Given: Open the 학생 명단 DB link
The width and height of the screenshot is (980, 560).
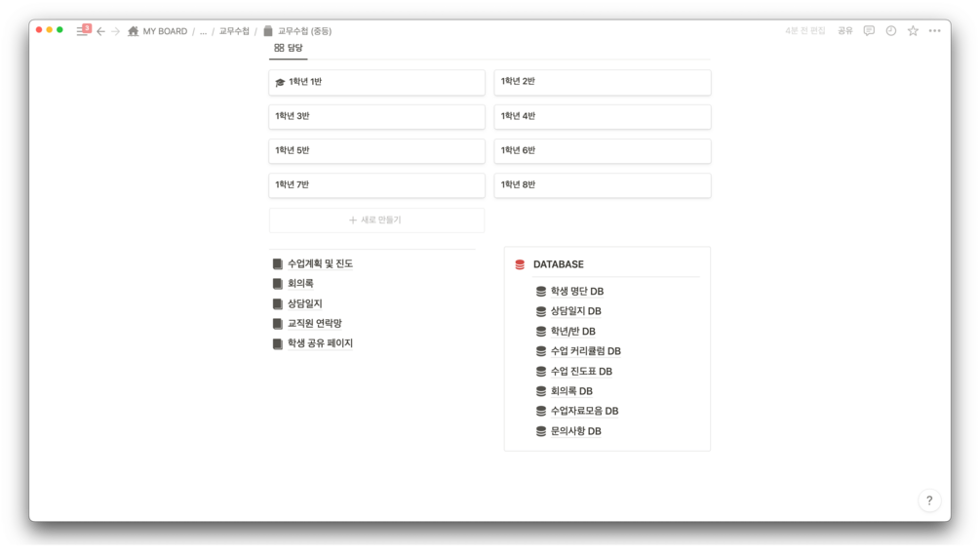Looking at the screenshot, I should tap(576, 291).
